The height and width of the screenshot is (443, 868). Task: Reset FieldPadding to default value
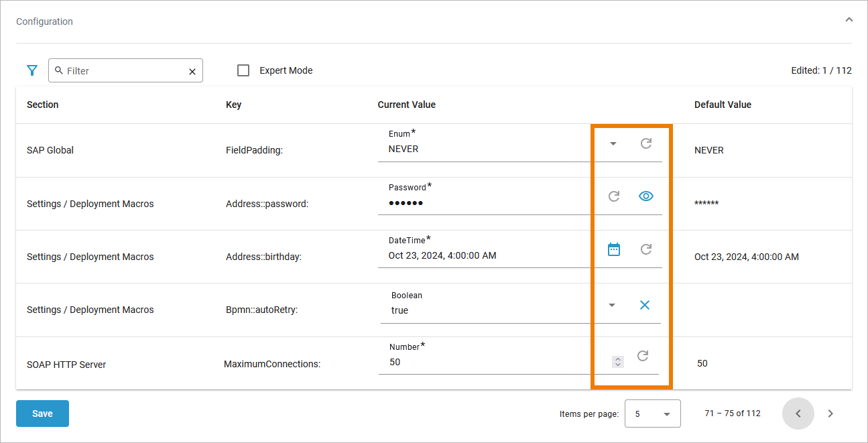tap(646, 143)
